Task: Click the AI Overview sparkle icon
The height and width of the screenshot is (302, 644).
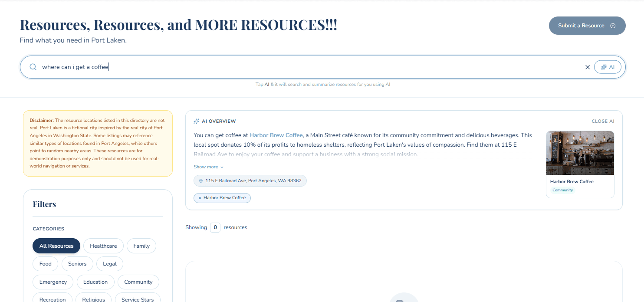Action: (197, 121)
